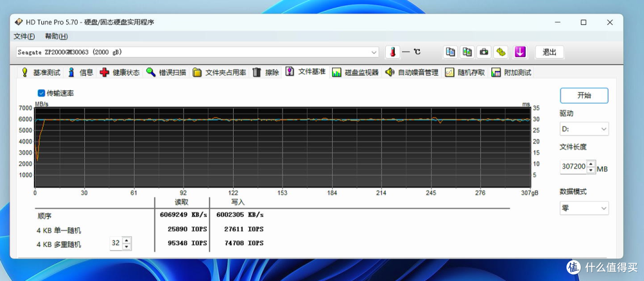The width and height of the screenshot is (644, 281).
Task: Decrease file length with down arrow
Action: [x=590, y=170]
